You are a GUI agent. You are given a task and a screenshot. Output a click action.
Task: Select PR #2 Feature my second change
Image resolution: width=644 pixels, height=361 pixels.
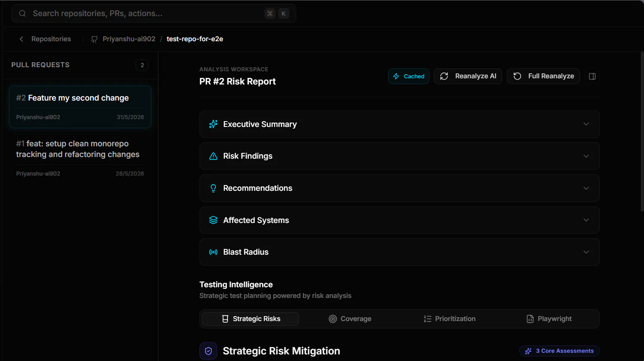click(80, 107)
